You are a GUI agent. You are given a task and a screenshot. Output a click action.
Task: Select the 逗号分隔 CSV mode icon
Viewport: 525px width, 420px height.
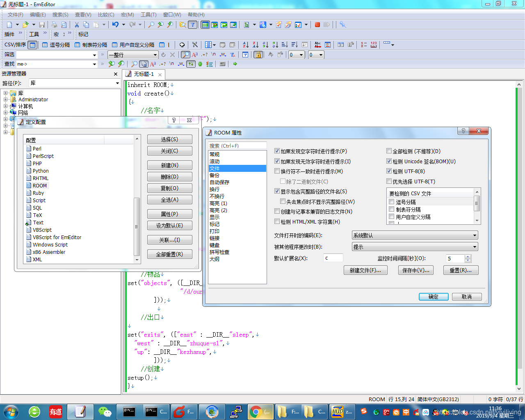click(44, 44)
